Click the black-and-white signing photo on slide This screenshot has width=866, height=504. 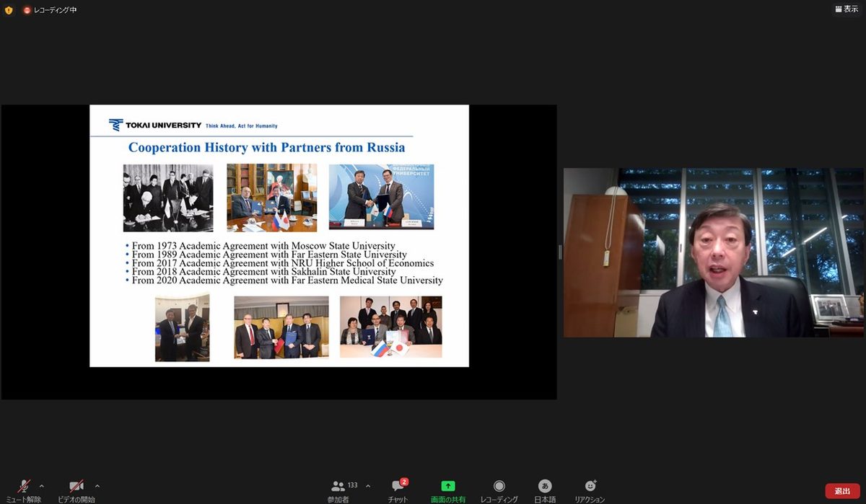pyautogui.click(x=168, y=198)
